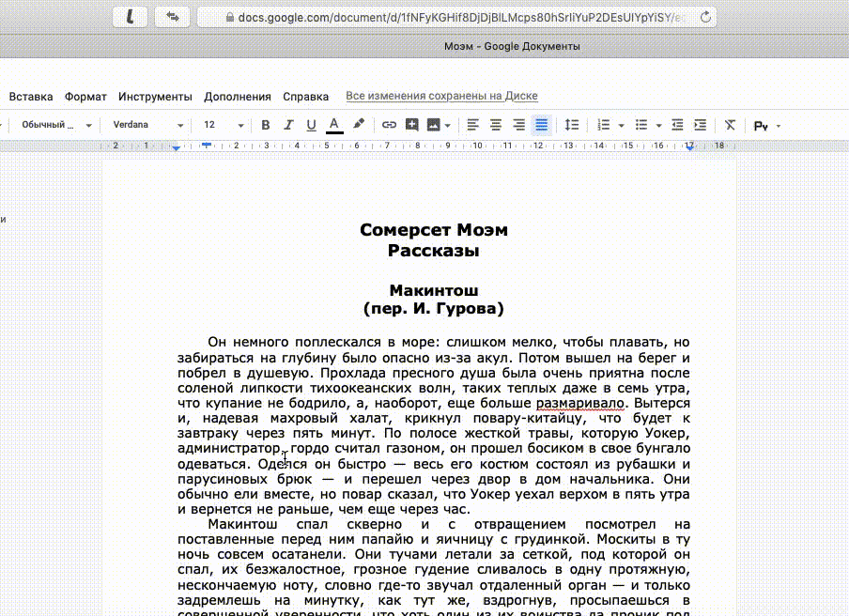Open the Verdana font dropdown
The width and height of the screenshot is (849, 616).
pyautogui.click(x=147, y=125)
